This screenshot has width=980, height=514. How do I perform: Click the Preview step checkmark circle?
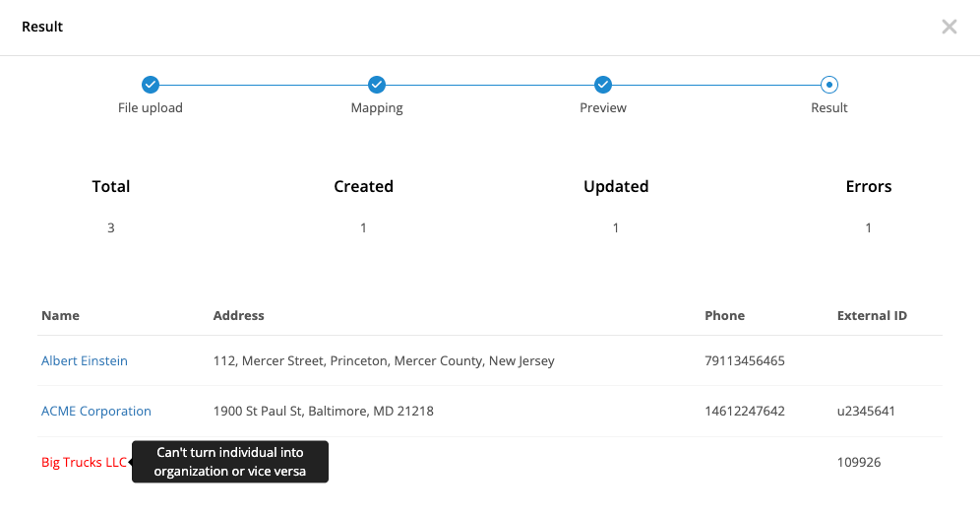click(x=602, y=85)
